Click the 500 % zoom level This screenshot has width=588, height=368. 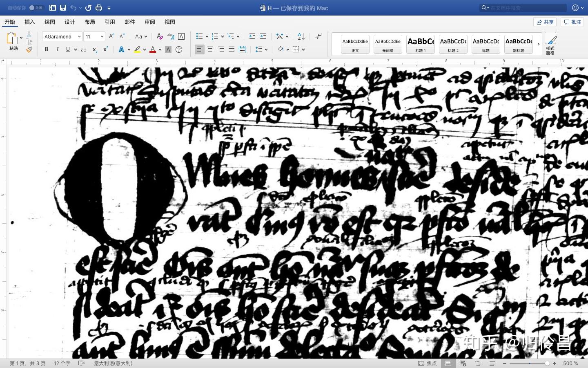pyautogui.click(x=570, y=363)
